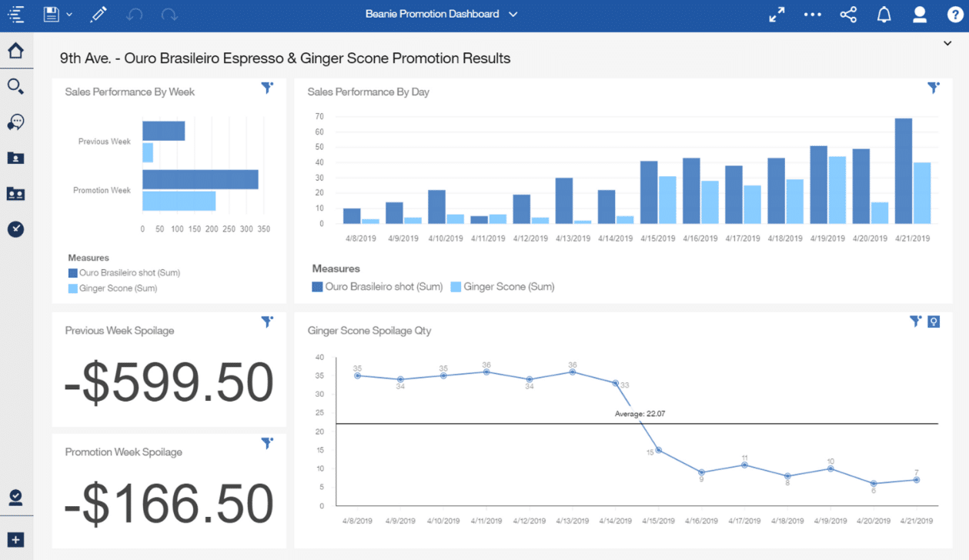Open the More options ellipsis menu
The width and height of the screenshot is (969, 560).
812,15
